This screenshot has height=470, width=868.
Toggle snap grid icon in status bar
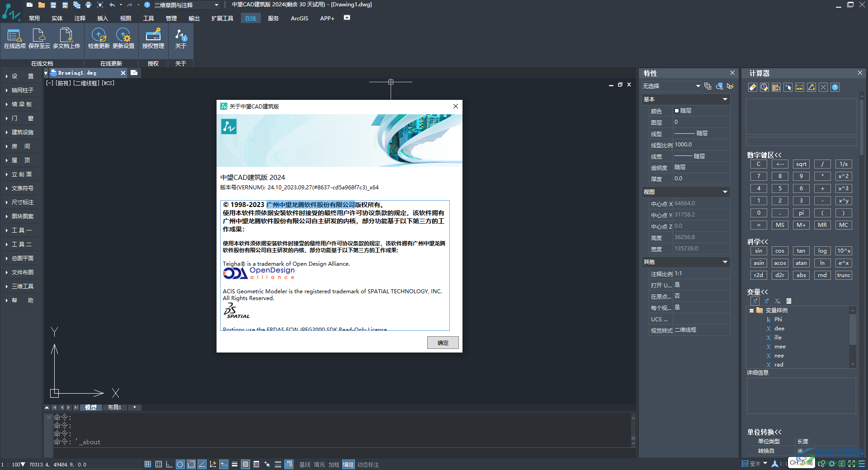(x=148, y=464)
